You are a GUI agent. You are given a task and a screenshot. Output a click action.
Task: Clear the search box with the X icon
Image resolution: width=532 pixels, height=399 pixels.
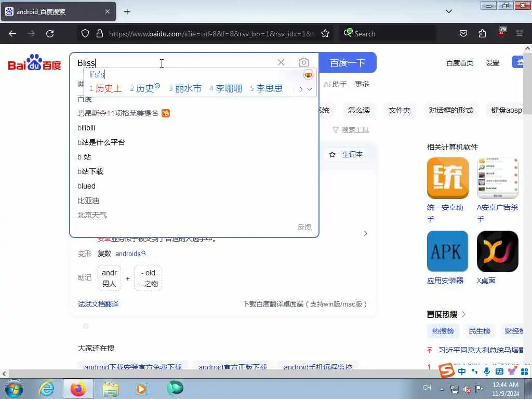tap(281, 62)
